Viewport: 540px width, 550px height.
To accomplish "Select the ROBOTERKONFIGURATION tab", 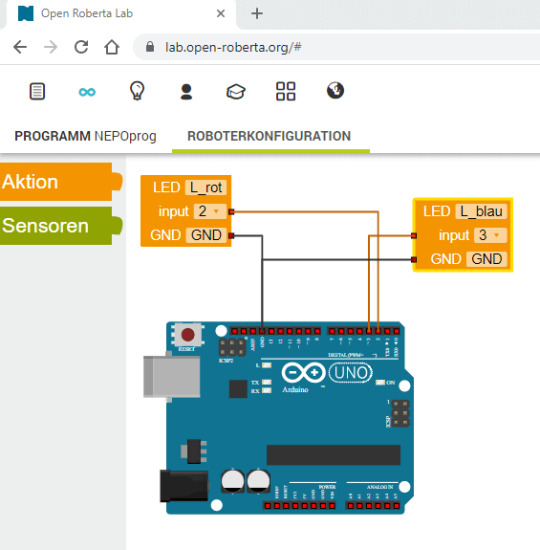I will coord(269,136).
